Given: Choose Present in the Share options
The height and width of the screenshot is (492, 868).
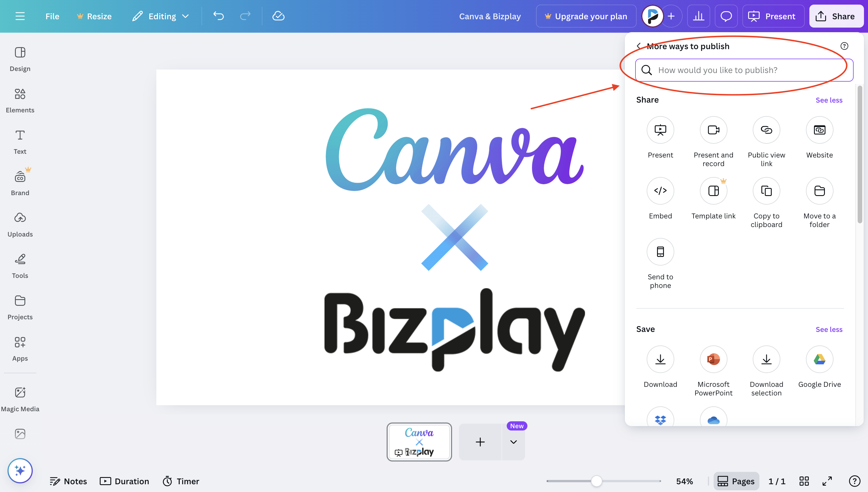Looking at the screenshot, I should pos(660,138).
